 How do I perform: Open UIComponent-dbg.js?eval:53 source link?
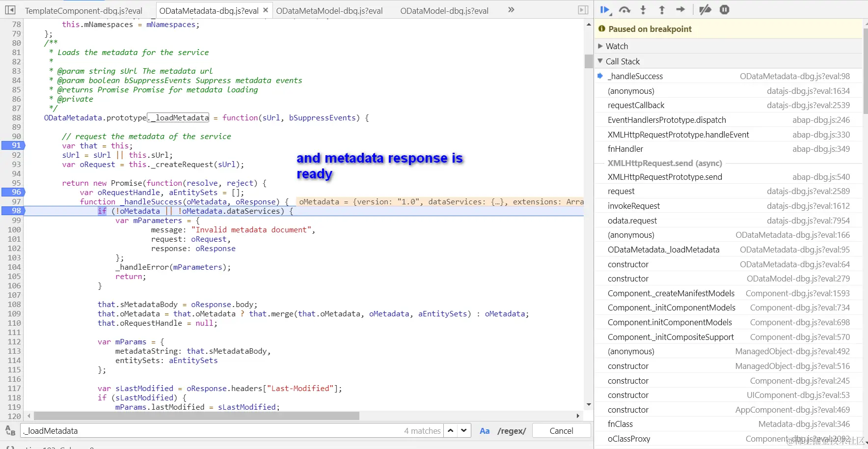click(798, 395)
